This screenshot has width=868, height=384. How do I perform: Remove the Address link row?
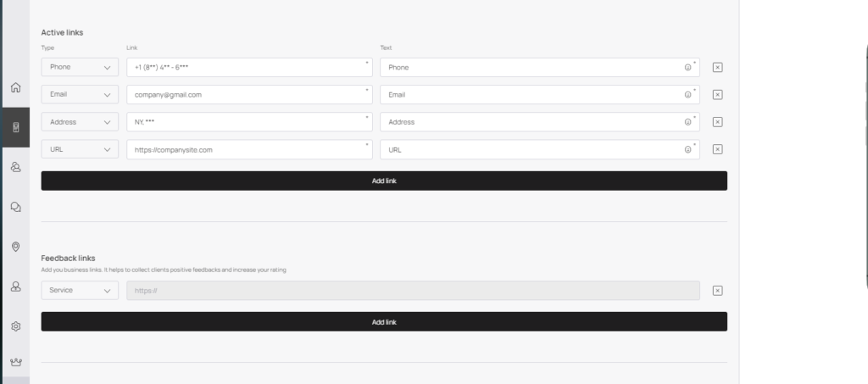coord(717,122)
